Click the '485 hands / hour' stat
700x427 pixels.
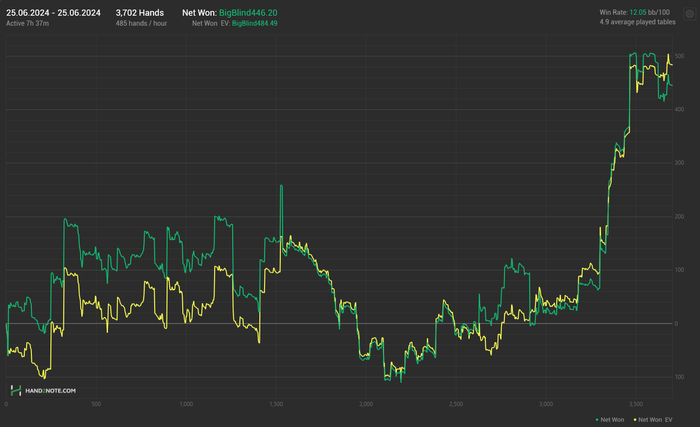pos(141,23)
